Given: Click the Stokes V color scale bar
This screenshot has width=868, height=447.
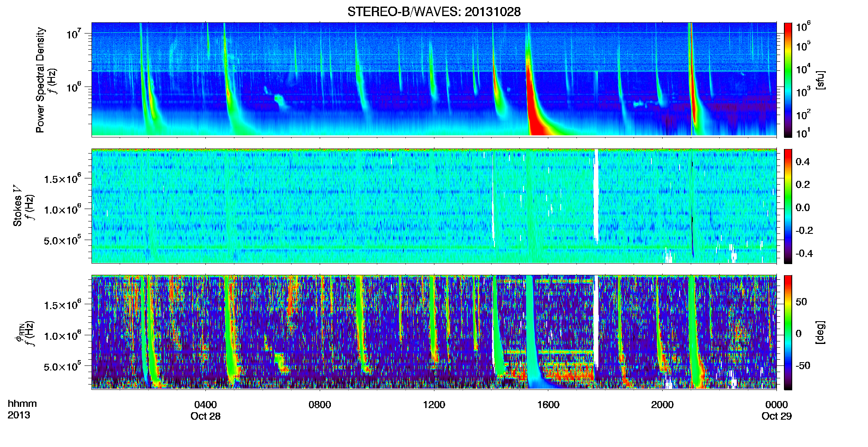Looking at the screenshot, I should tap(788, 206).
